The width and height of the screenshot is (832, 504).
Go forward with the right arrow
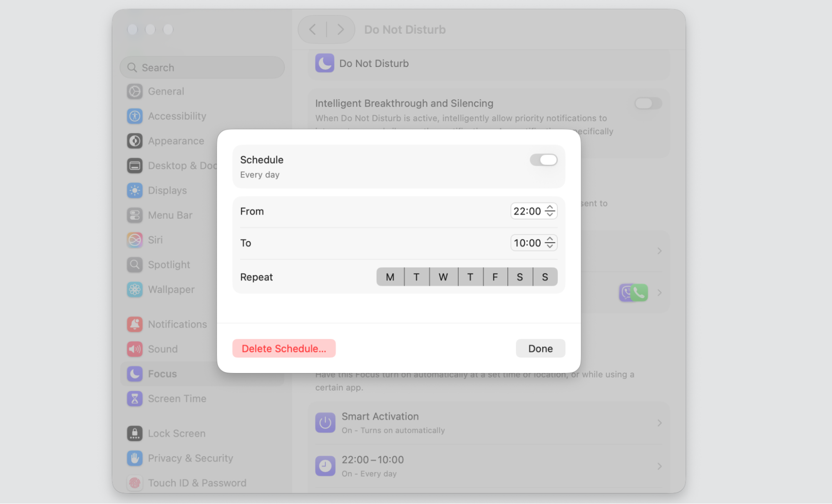[340, 30]
